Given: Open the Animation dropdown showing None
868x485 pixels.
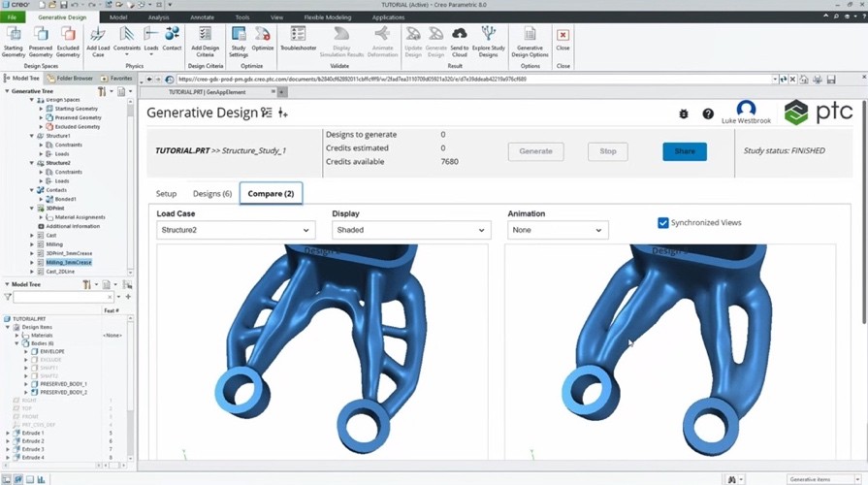Looking at the screenshot, I should pyautogui.click(x=558, y=230).
